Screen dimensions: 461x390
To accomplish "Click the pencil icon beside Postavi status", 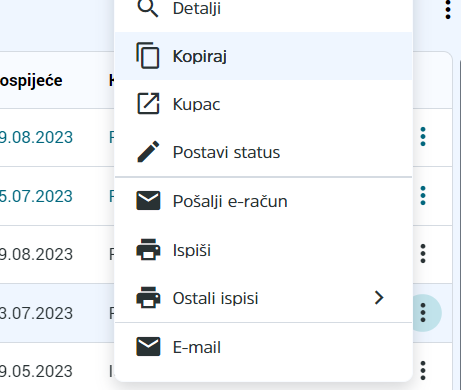I will (x=148, y=152).
